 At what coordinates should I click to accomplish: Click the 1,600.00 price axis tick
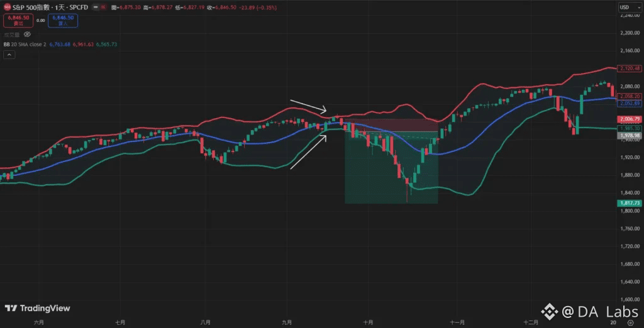click(x=631, y=300)
